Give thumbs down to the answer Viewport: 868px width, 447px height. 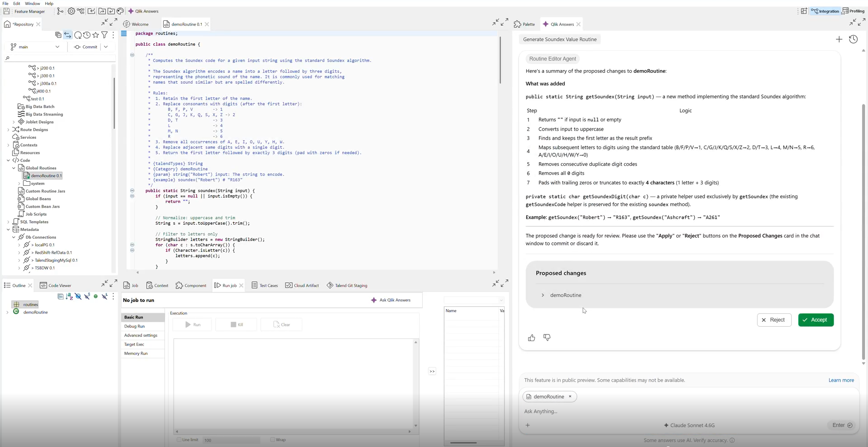tap(547, 338)
